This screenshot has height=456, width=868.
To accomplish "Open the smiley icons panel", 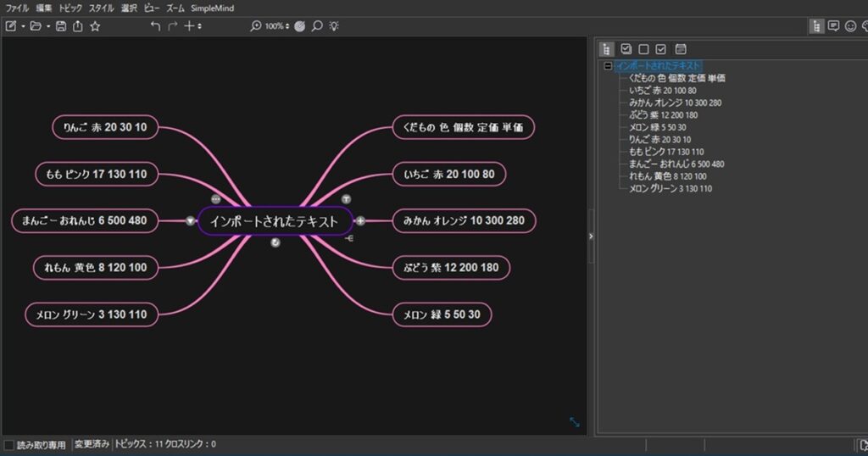I will (x=850, y=26).
